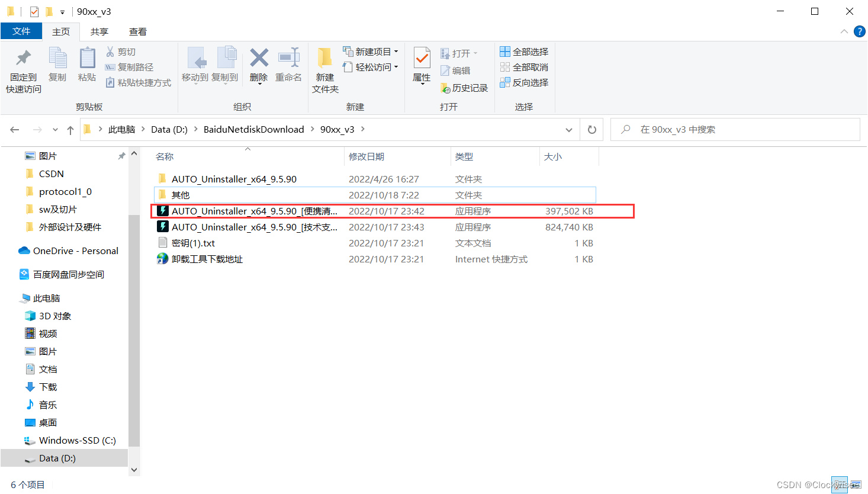The image size is (868, 494).
Task: Select the 卸载工具下载地址 shortcut
Action: [375, 259]
